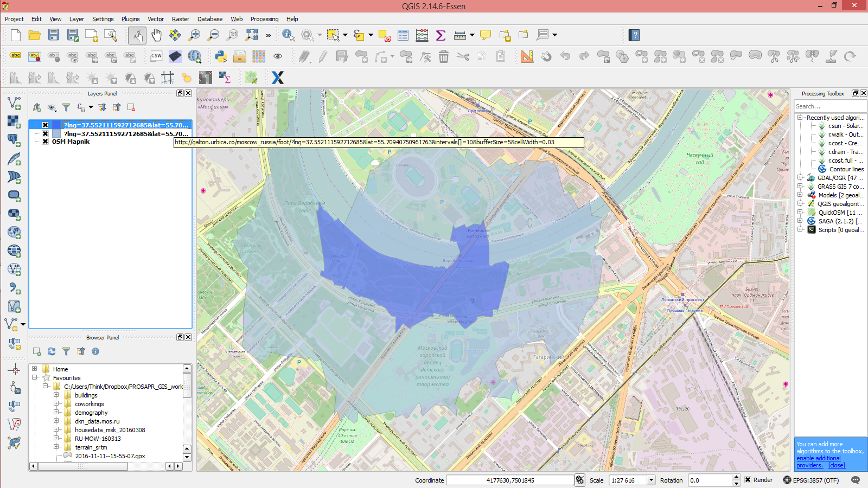Toggle the Render checkbox in status bar
The image size is (868, 488).
pyautogui.click(x=748, y=480)
